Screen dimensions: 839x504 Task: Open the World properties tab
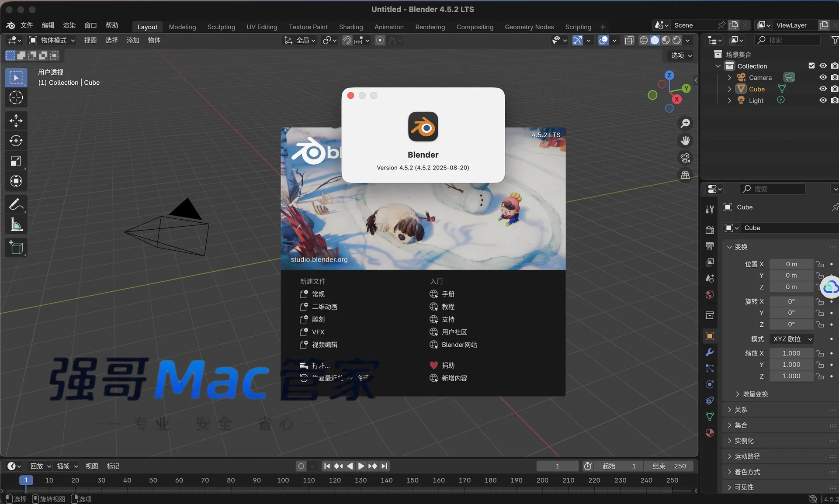tap(710, 294)
